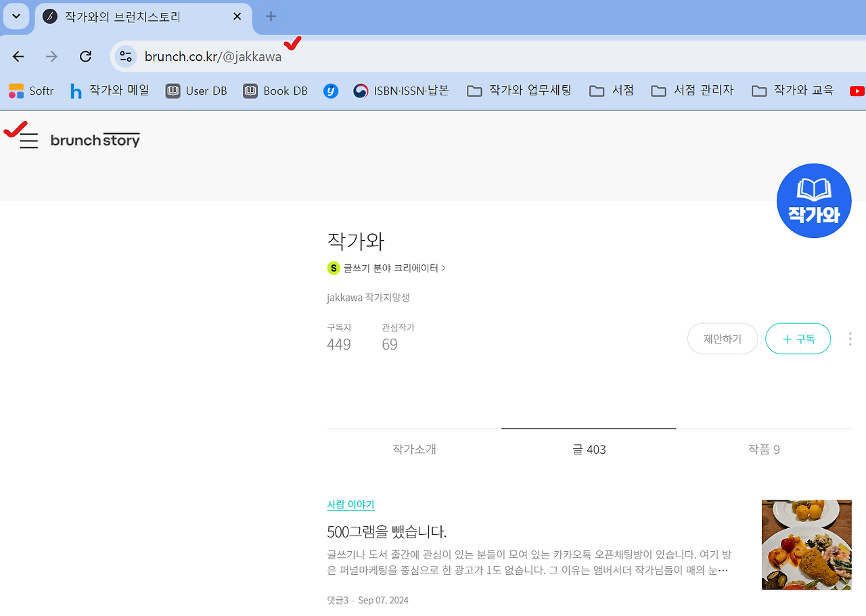Open the User DB bookmark
Image resolution: width=866 pixels, height=616 pixels.
click(x=196, y=90)
